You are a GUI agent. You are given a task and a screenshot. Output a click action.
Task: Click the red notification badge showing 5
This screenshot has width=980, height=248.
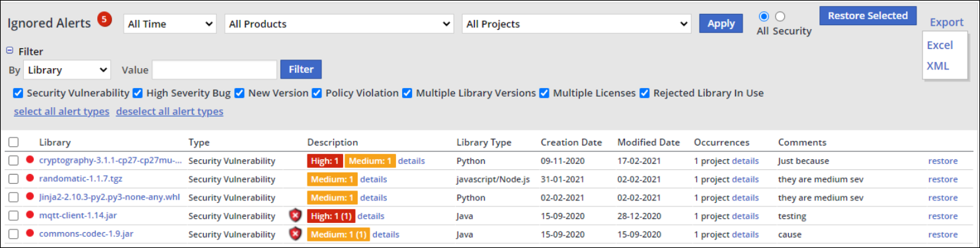point(104,20)
